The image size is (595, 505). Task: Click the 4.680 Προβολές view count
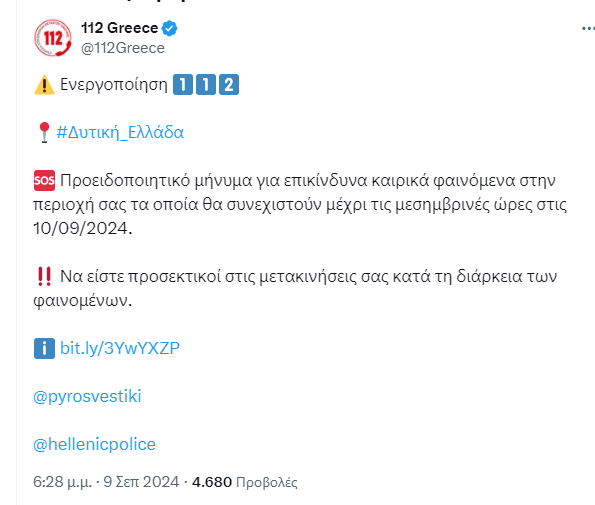click(245, 482)
